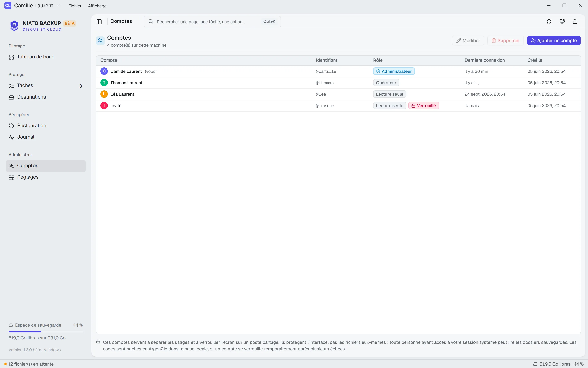
Task: Open the Tâches section
Action: (46, 85)
